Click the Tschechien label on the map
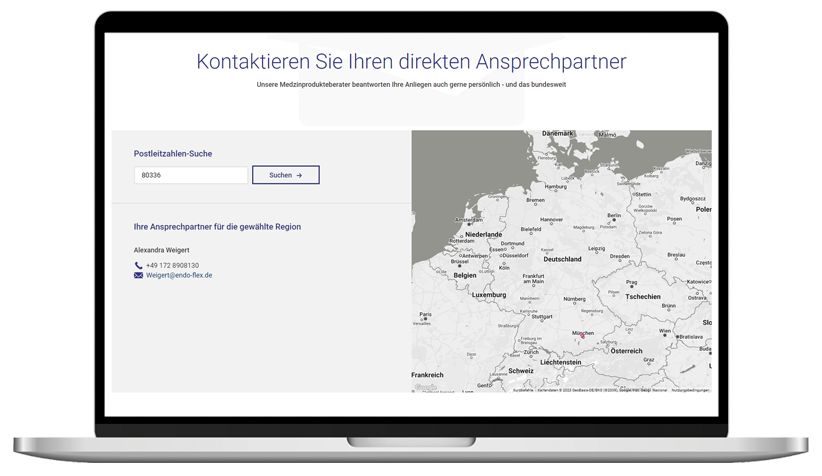 point(643,296)
